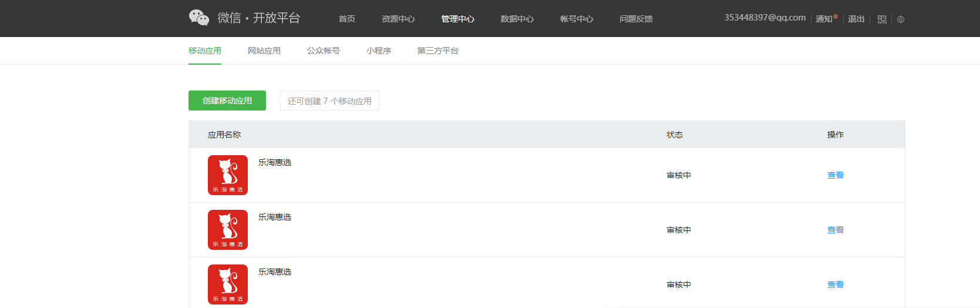The height and width of the screenshot is (308, 980).
Task: Open 问题反馈 in top navigation
Action: tap(636, 19)
